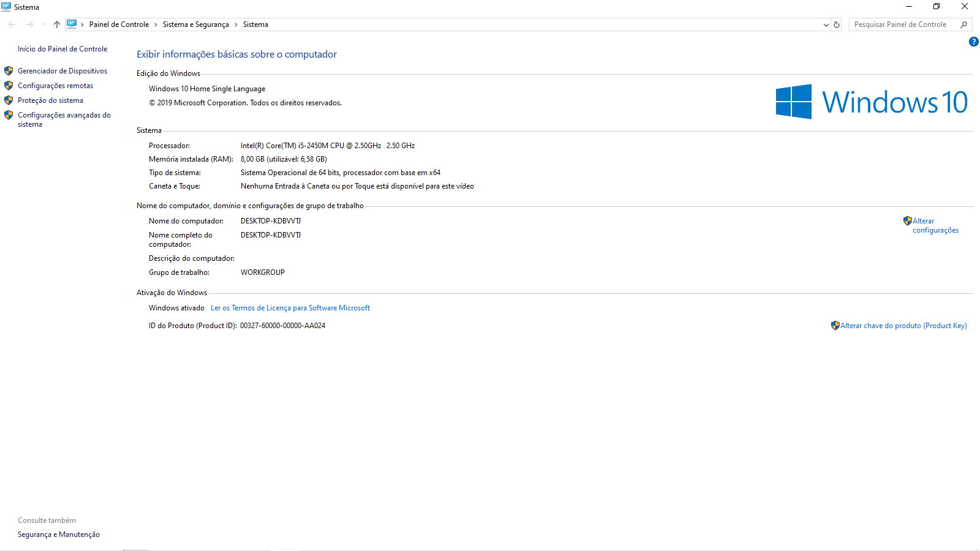The height and width of the screenshot is (551, 980).
Task: Open Proteção do sistema link
Action: 50,100
